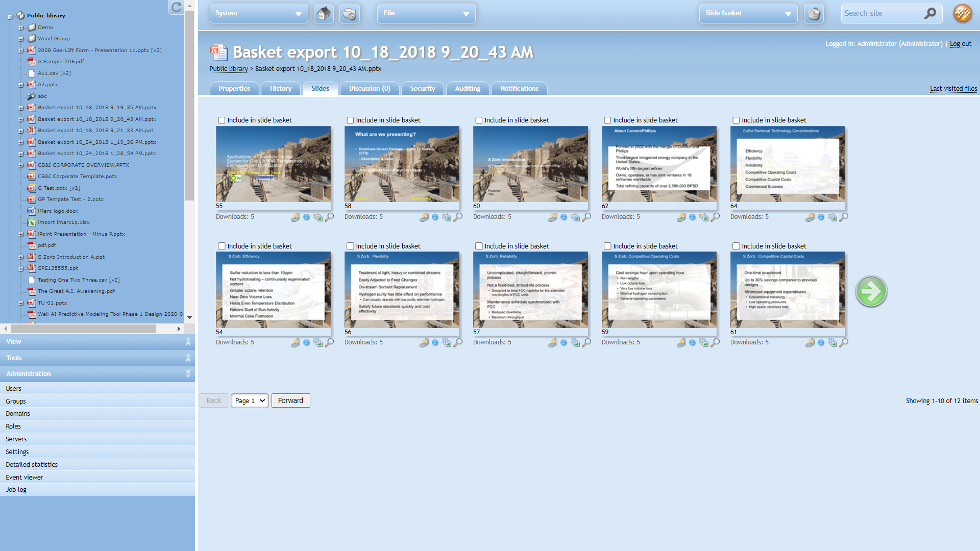Click the Log out link
The image size is (980, 551).
point(960,44)
